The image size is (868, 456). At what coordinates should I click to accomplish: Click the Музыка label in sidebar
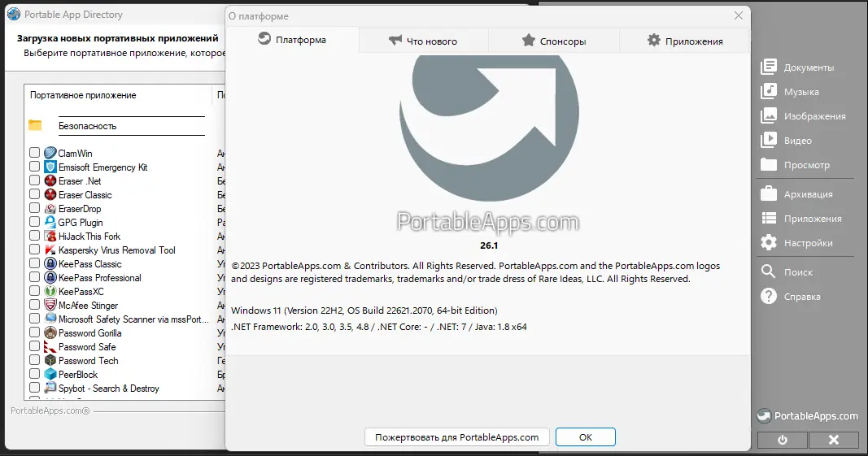(801, 92)
